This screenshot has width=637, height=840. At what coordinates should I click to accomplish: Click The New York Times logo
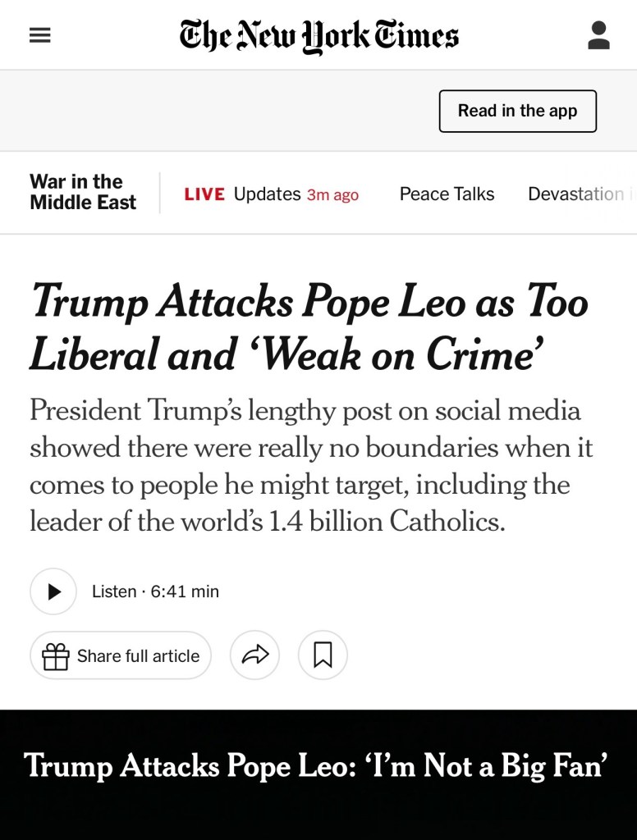pyautogui.click(x=318, y=36)
